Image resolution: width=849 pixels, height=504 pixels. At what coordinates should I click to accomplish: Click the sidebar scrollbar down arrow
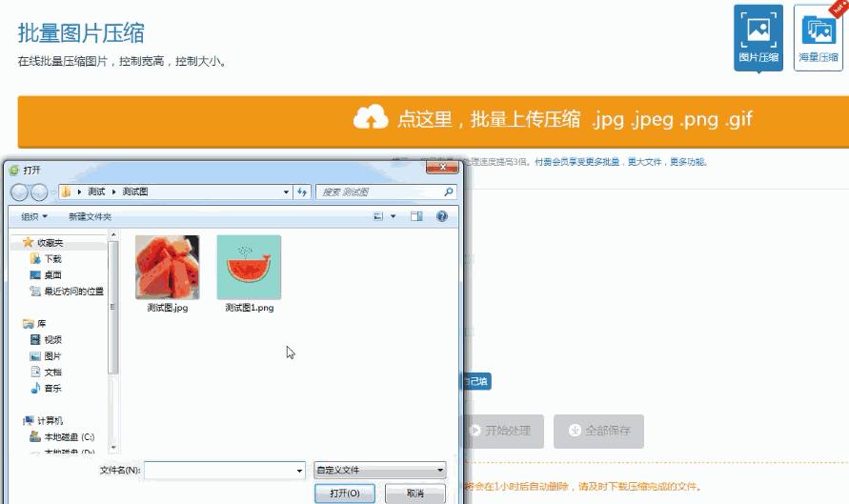(113, 448)
